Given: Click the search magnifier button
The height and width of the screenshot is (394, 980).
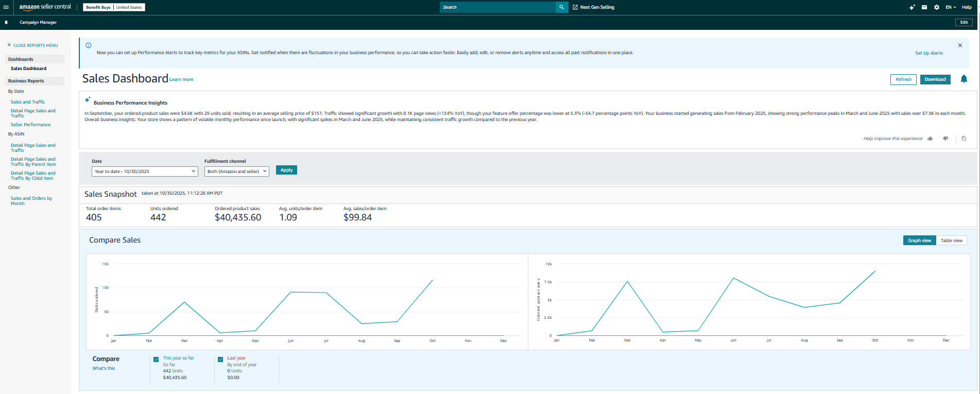Looking at the screenshot, I should coord(561,7).
